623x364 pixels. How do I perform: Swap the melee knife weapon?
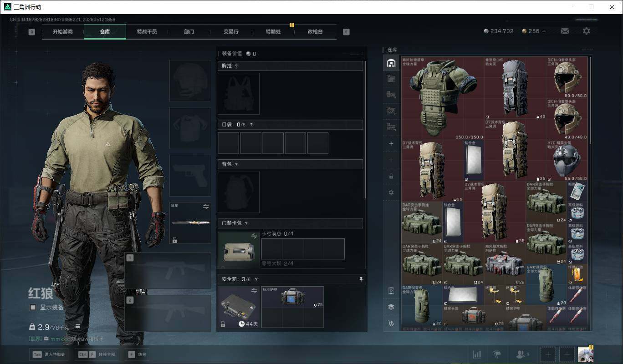click(x=206, y=207)
